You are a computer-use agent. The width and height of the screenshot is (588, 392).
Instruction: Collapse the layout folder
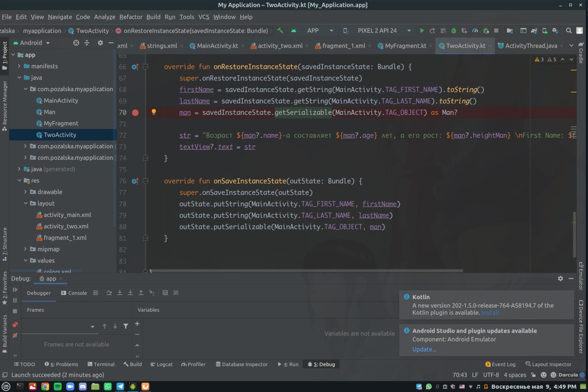[x=26, y=204]
